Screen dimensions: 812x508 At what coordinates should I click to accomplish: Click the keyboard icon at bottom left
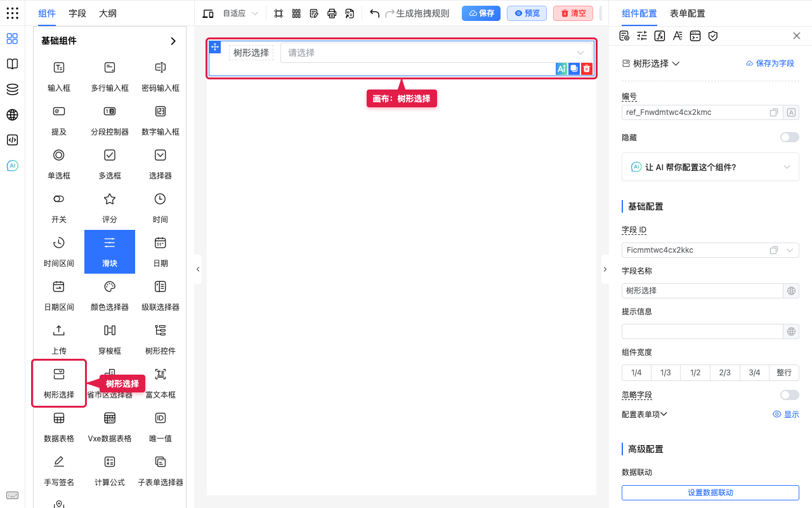[x=12, y=495]
